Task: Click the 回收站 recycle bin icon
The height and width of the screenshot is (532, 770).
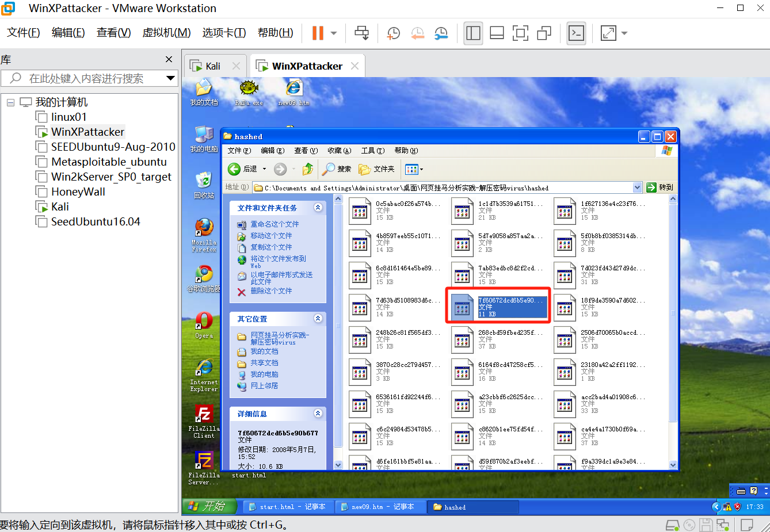Action: (204, 185)
